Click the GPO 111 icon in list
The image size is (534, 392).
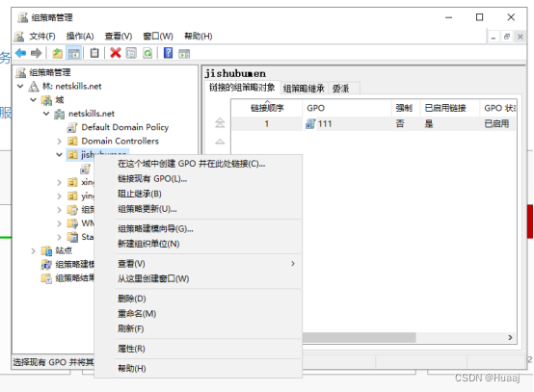(x=310, y=124)
